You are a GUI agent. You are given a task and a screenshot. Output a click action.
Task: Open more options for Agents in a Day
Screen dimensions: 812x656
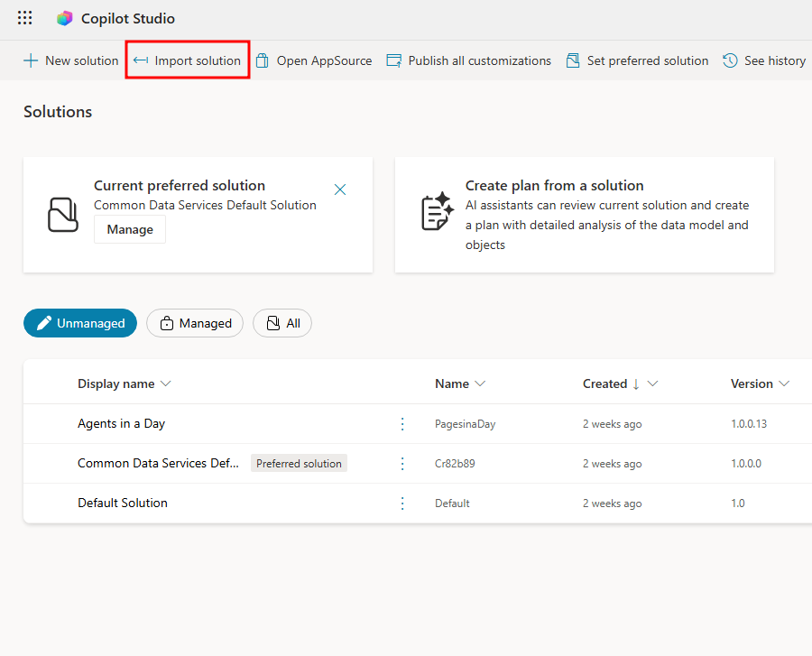tap(402, 424)
